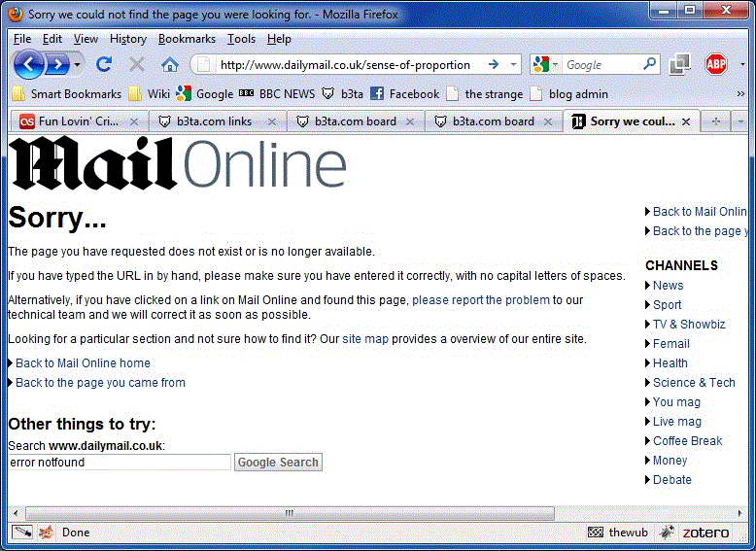Open the Smart Bookmarks folder
This screenshot has height=551, width=756.
coord(66,94)
